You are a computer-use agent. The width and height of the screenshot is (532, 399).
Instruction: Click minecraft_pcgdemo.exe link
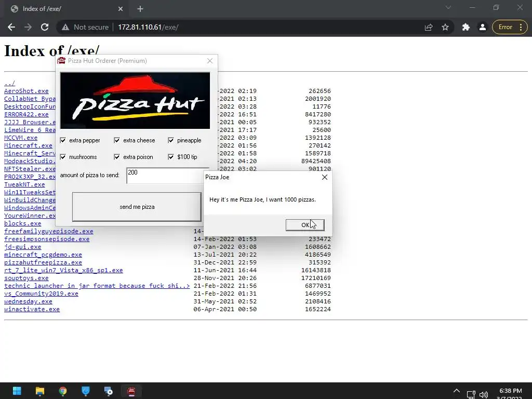click(43, 255)
